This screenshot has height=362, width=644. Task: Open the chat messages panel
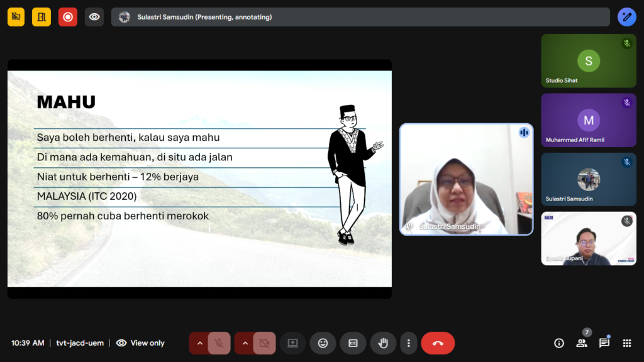[604, 343]
